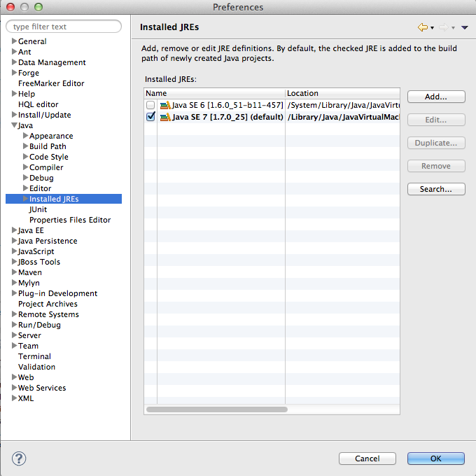Sort by the Location column header
Image resolution: width=476 pixels, height=476 pixels.
tap(342, 93)
